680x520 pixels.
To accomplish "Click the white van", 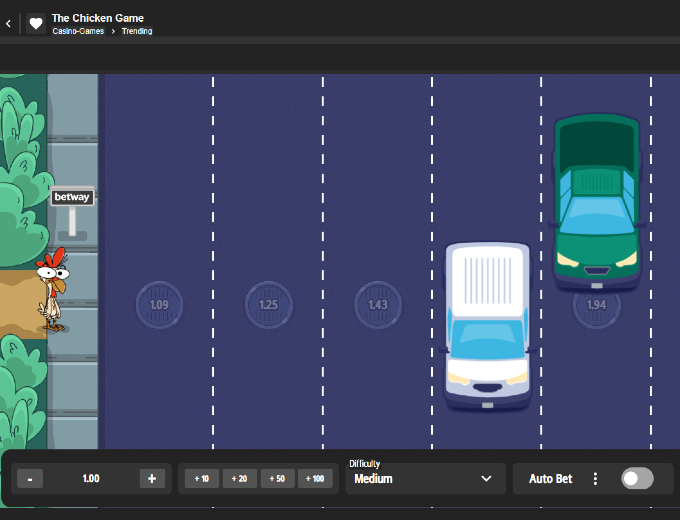I will coord(487,325).
